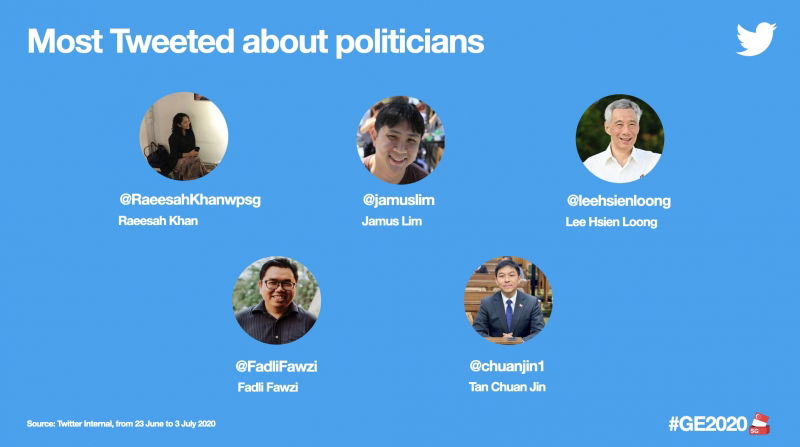The width and height of the screenshot is (800, 447).
Task: Click the profile photo above @chuanjin1
Action: tap(508, 300)
